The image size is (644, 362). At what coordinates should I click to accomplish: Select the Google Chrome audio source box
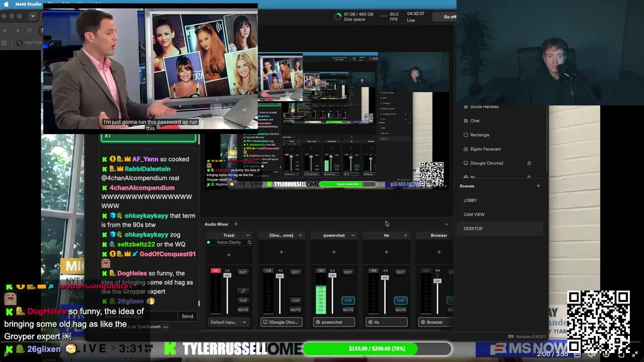(281, 322)
